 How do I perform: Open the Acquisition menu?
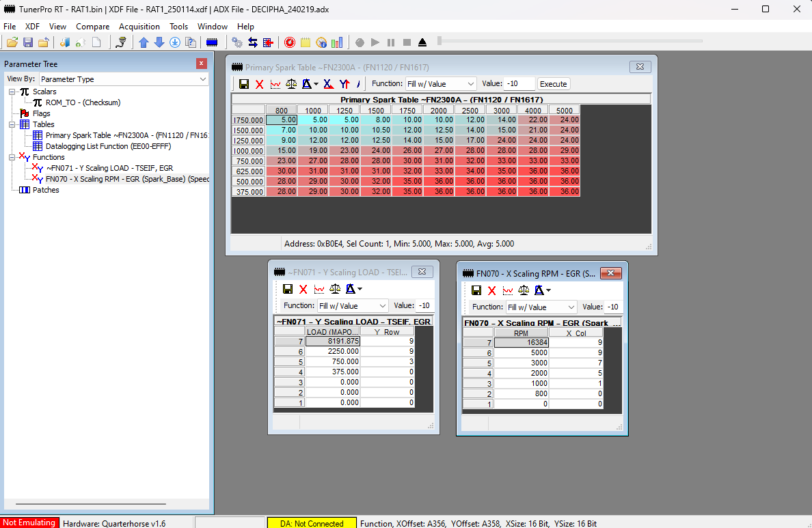[139, 27]
